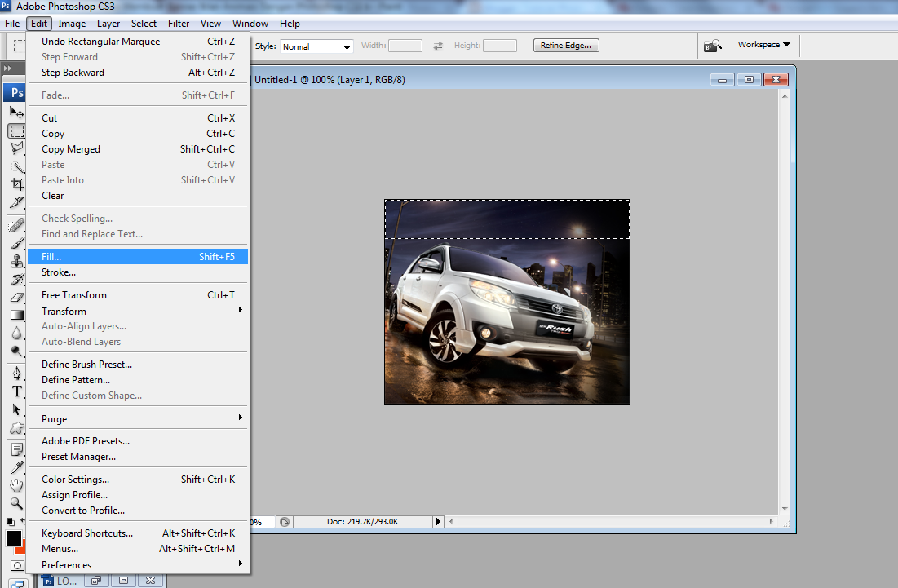Toggle Quick Mask mode
This screenshot has height=588, width=898.
coord(17,566)
